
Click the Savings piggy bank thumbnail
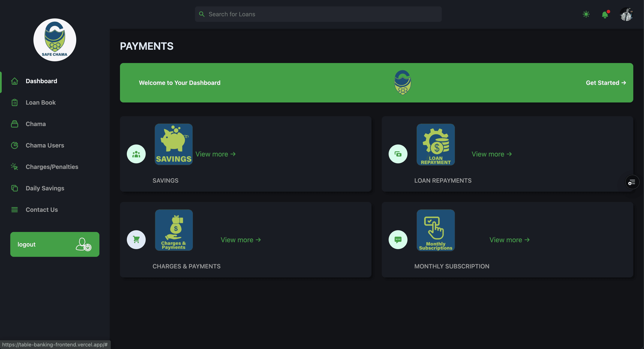click(174, 144)
